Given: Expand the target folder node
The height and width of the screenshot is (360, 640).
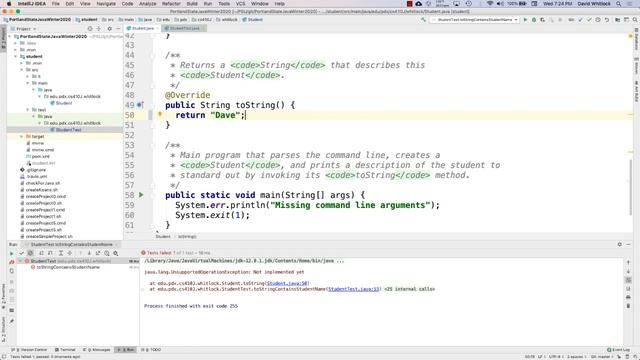Looking at the screenshot, I should (22, 136).
